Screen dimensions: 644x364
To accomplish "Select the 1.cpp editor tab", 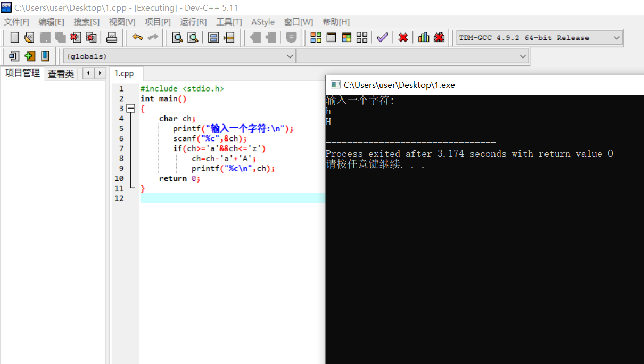I will (x=125, y=73).
